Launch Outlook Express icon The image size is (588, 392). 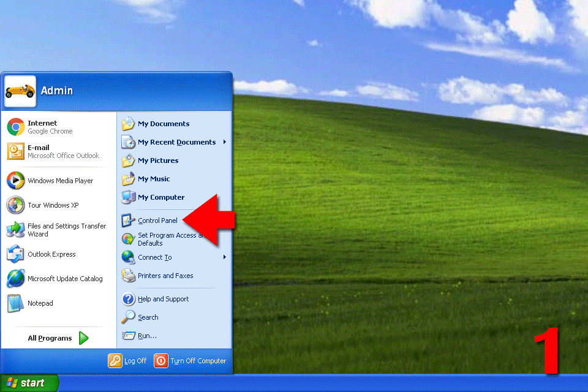pyautogui.click(x=16, y=254)
